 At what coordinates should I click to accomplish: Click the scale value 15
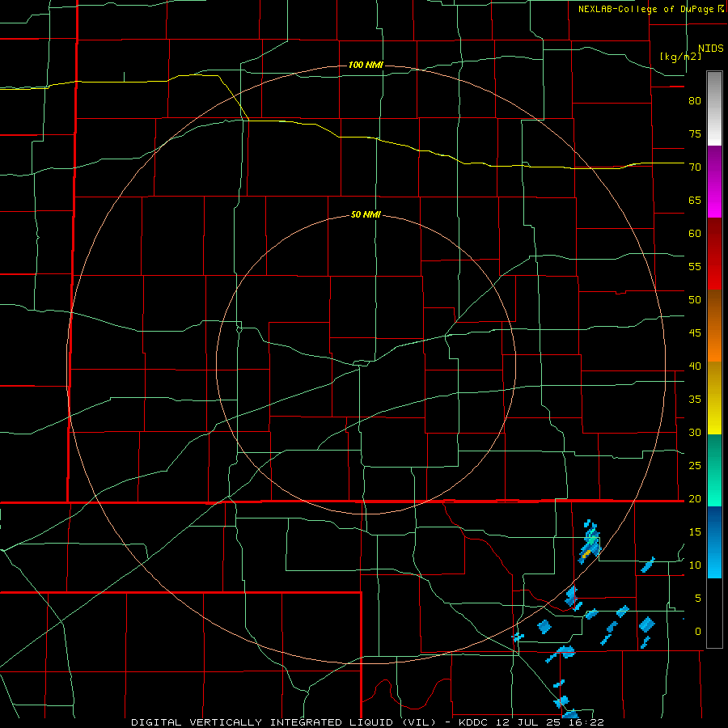tap(695, 531)
